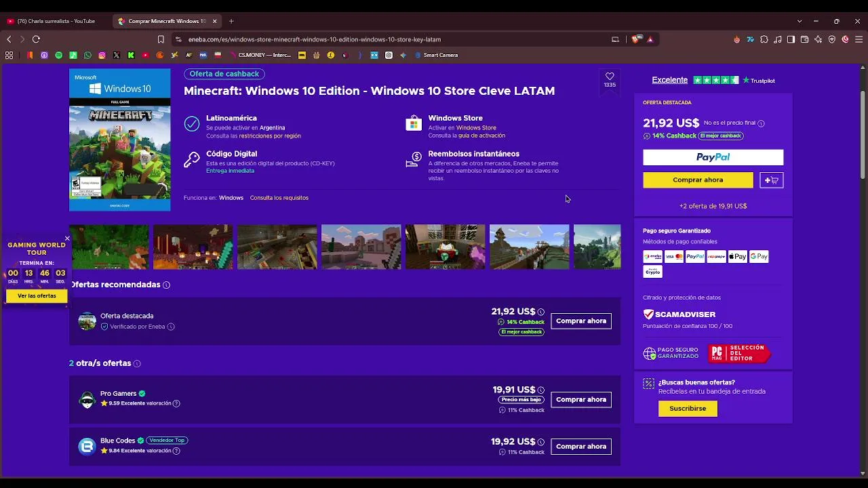Image resolution: width=868 pixels, height=488 pixels.
Task: Click 'Ver las ofertas' in Gaming World Tour popup
Action: pos(37,296)
